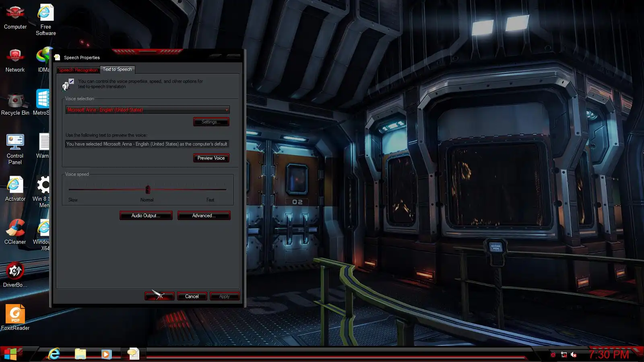644x362 pixels.
Task: Click the Speech Properties title icon
Action: coord(57,58)
